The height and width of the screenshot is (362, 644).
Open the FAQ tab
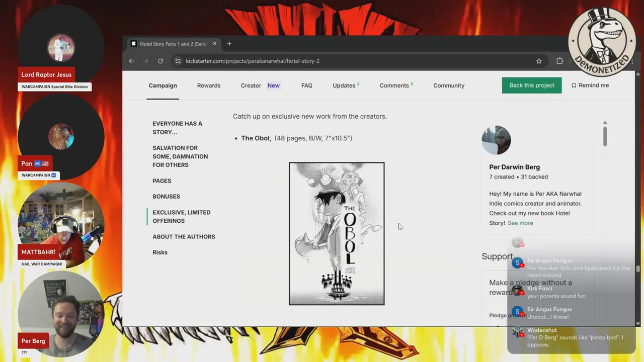307,85
